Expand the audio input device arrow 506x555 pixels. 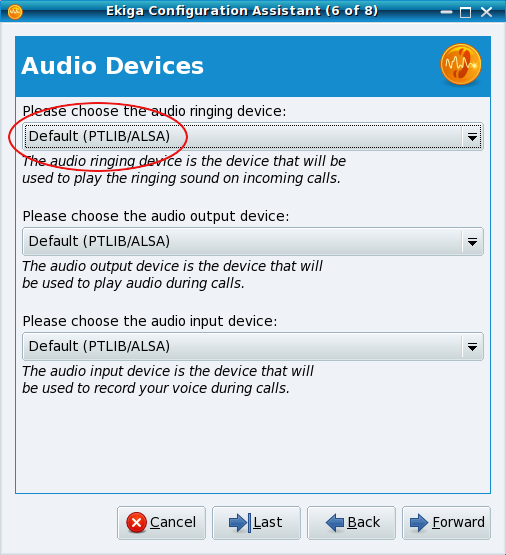pyautogui.click(x=472, y=347)
